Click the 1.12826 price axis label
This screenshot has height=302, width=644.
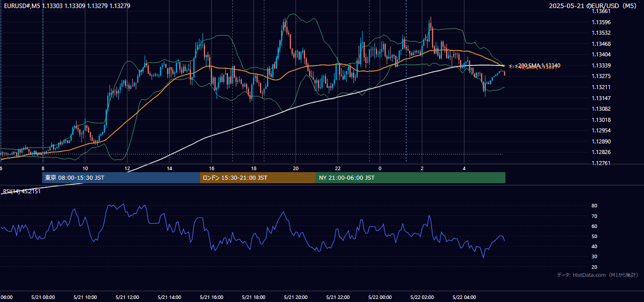pyautogui.click(x=601, y=152)
